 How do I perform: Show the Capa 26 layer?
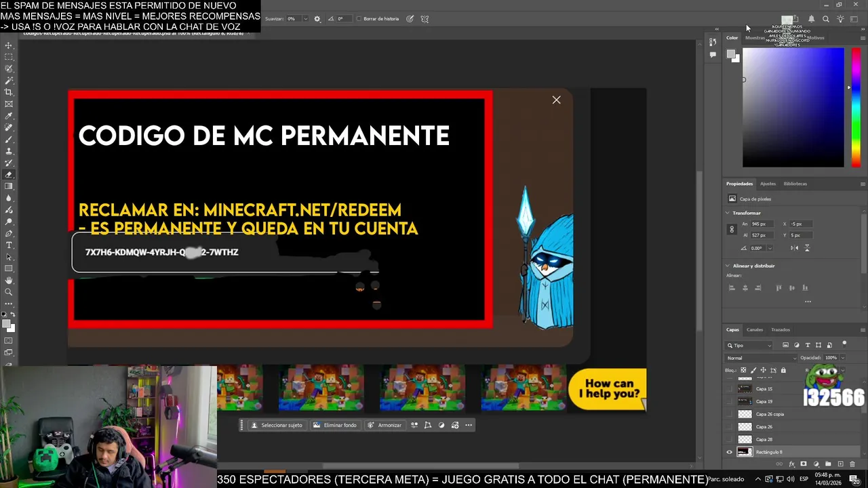tap(729, 426)
